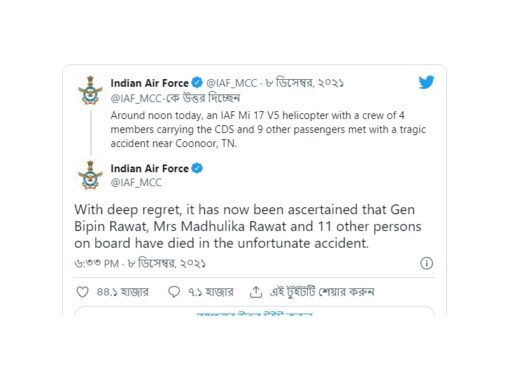Open Indian Air Force name in parent tweet

(149, 83)
